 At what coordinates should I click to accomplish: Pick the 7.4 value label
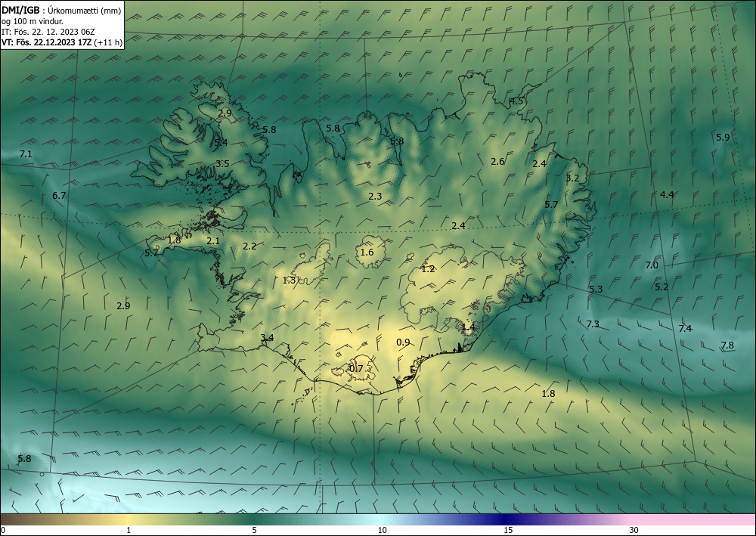click(x=685, y=329)
